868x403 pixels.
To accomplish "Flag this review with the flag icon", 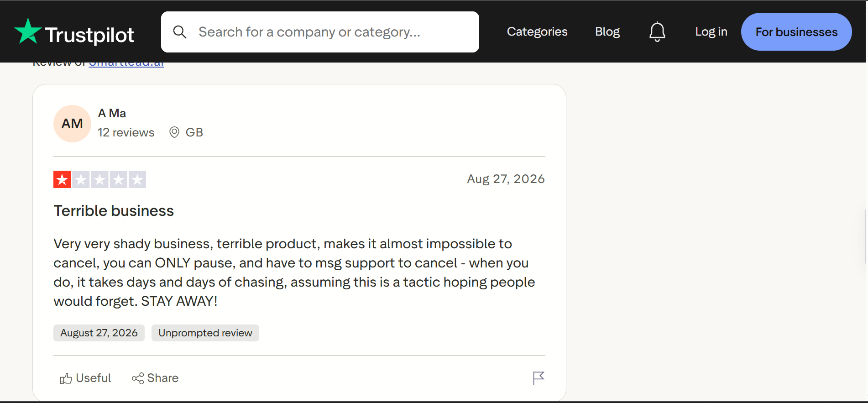I will click(x=539, y=378).
